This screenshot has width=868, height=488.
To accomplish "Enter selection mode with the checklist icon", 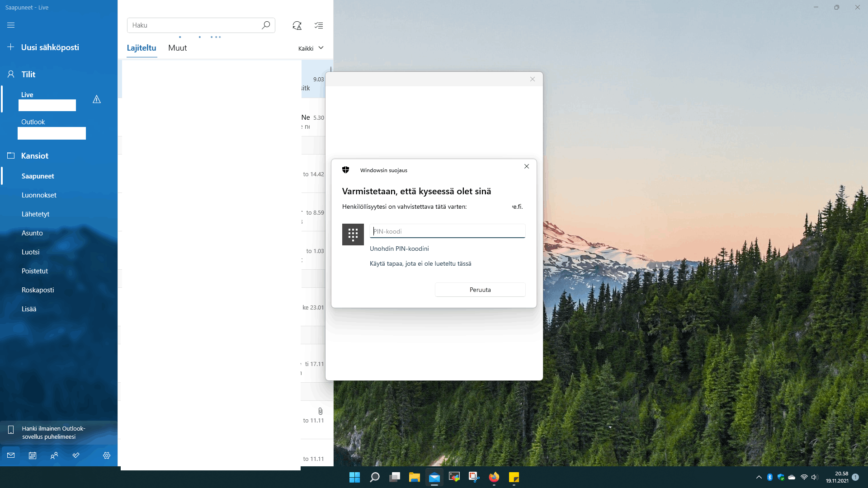I will point(319,26).
